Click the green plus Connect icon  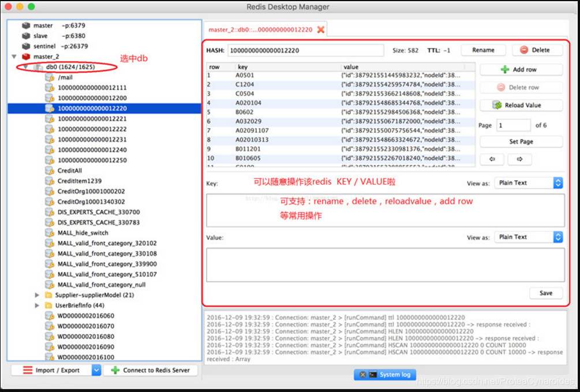pyautogui.click(x=115, y=370)
